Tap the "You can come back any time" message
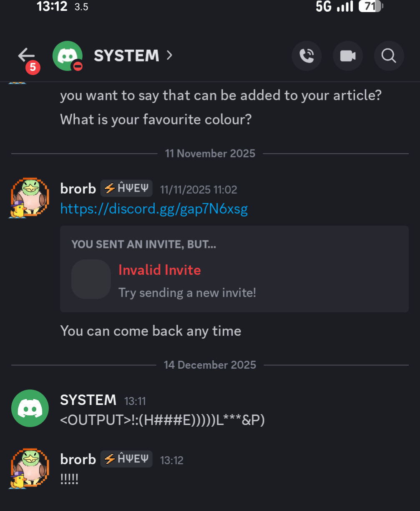Viewport: 420px width, 511px height. click(x=151, y=331)
